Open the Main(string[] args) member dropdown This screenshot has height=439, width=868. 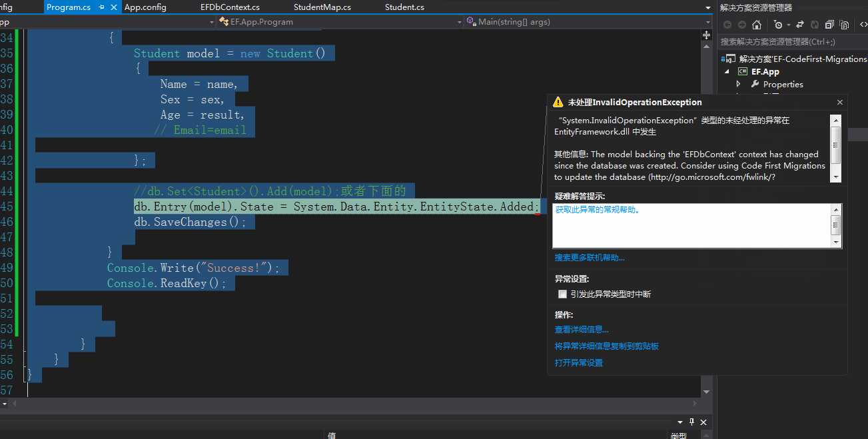point(707,22)
